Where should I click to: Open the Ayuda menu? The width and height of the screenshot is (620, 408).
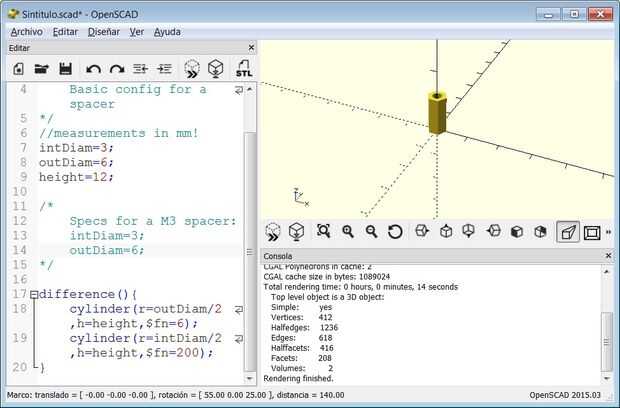tap(167, 32)
